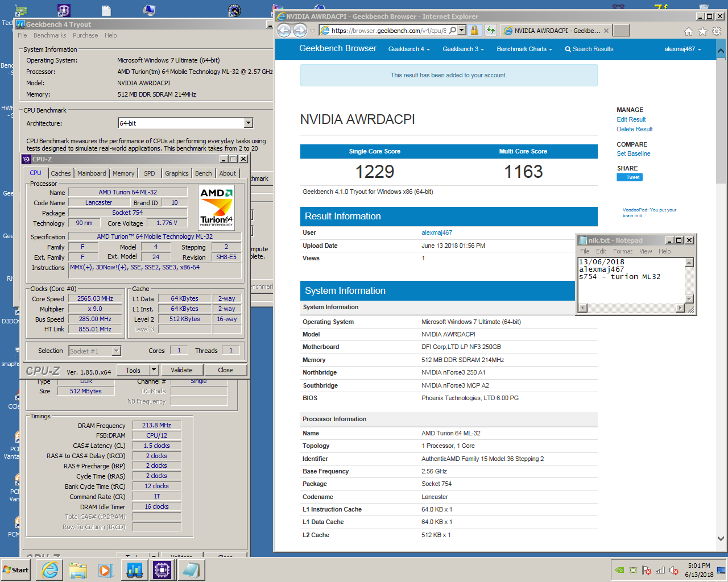
Task: Click NVIDIA tray icon in system tray
Action: pos(620,570)
